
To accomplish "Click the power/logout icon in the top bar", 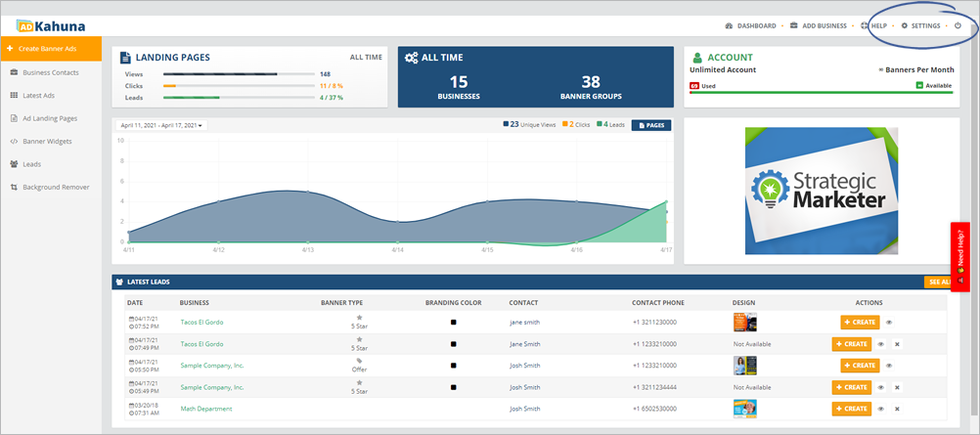I will pos(958,25).
